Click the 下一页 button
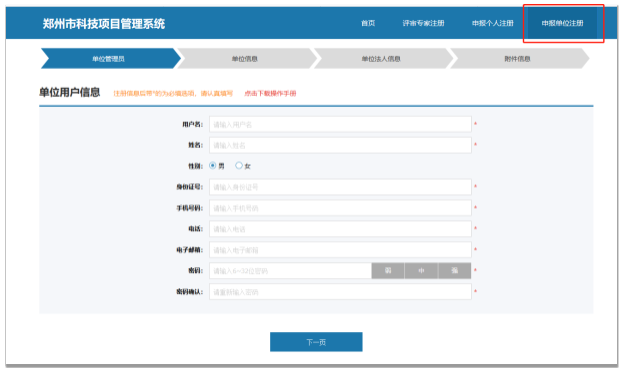 pos(316,342)
